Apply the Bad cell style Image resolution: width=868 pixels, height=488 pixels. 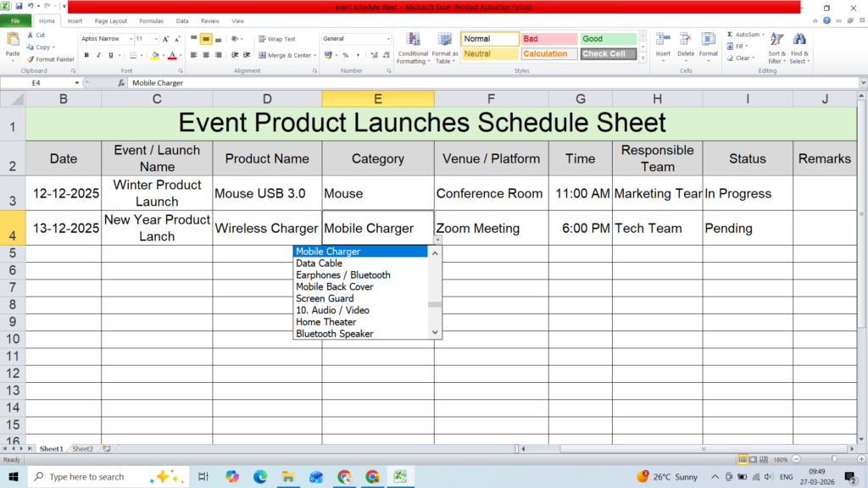click(548, 39)
